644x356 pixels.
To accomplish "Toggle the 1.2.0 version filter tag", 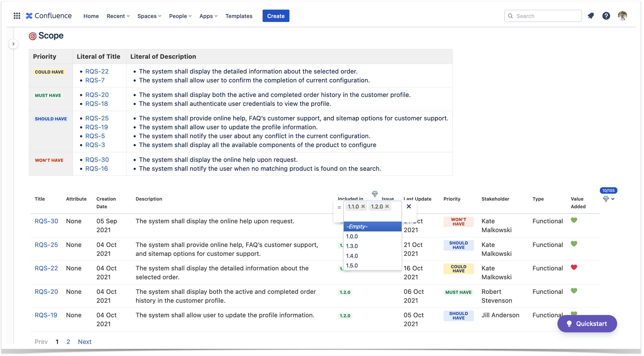I will (386, 206).
